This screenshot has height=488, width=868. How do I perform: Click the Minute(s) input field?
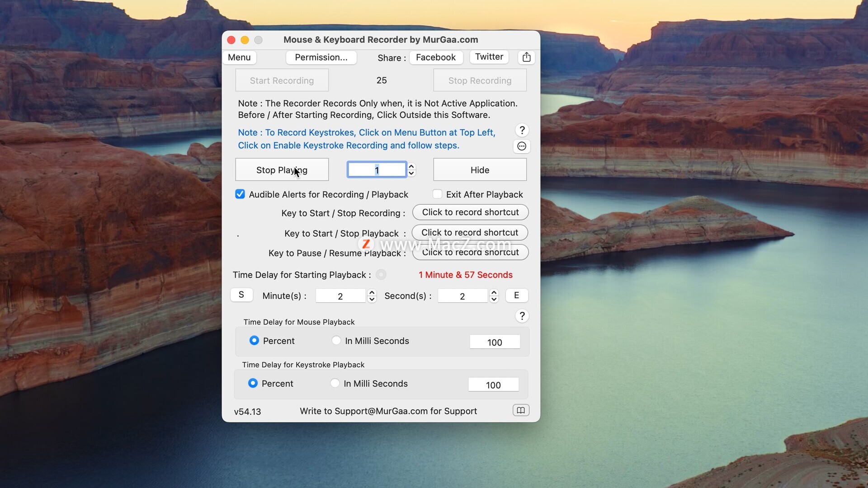[340, 296]
